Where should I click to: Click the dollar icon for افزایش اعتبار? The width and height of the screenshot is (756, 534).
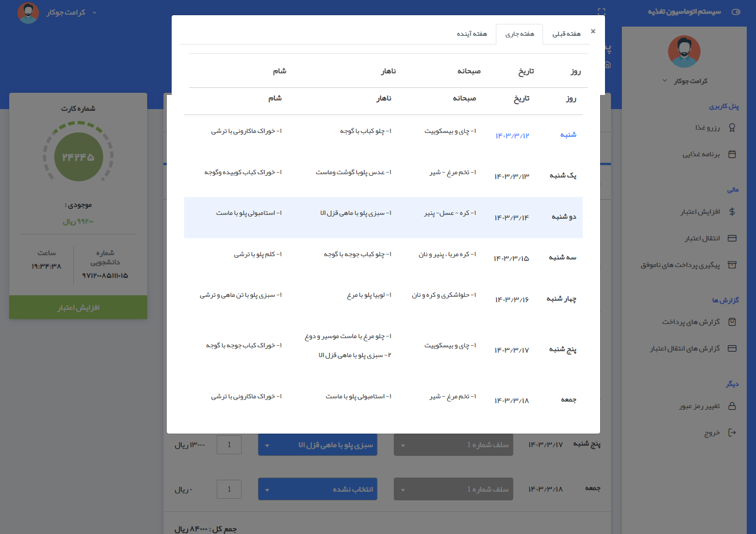pos(732,212)
